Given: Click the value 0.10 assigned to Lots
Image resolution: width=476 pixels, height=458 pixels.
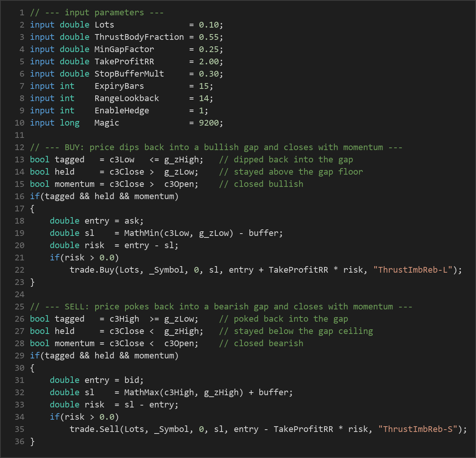Looking at the screenshot, I should [209, 25].
